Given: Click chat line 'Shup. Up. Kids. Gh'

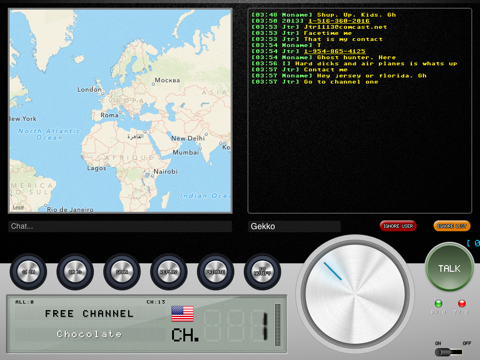Looking at the screenshot, I should [356, 15].
